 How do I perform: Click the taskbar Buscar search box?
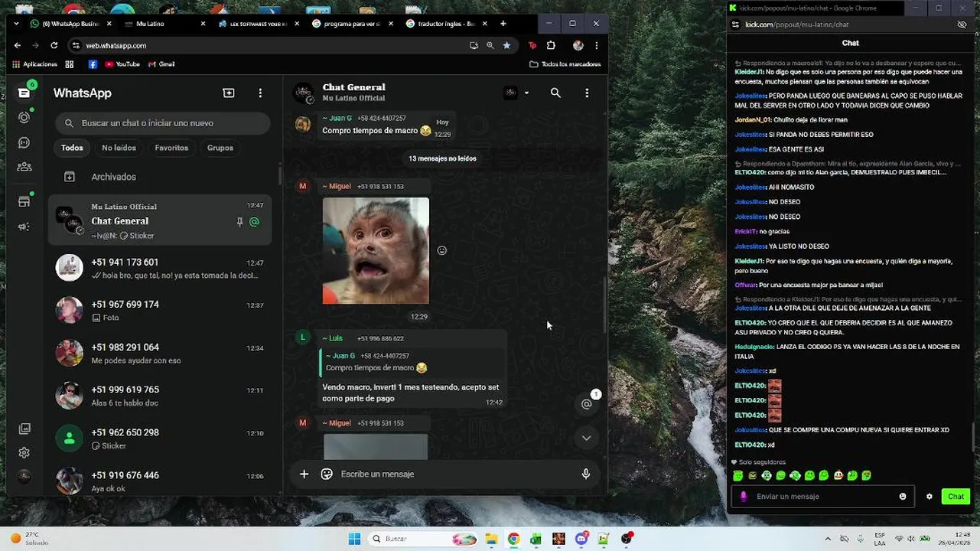point(423,539)
